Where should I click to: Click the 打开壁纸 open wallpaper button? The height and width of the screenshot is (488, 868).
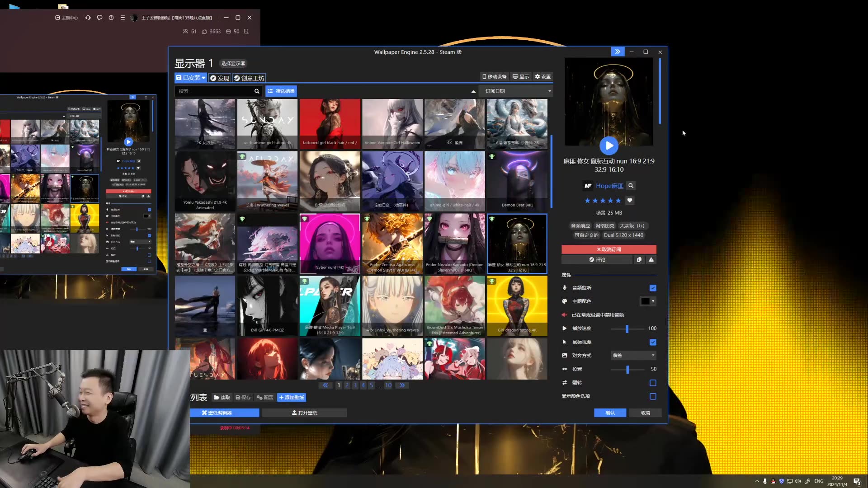click(x=305, y=413)
